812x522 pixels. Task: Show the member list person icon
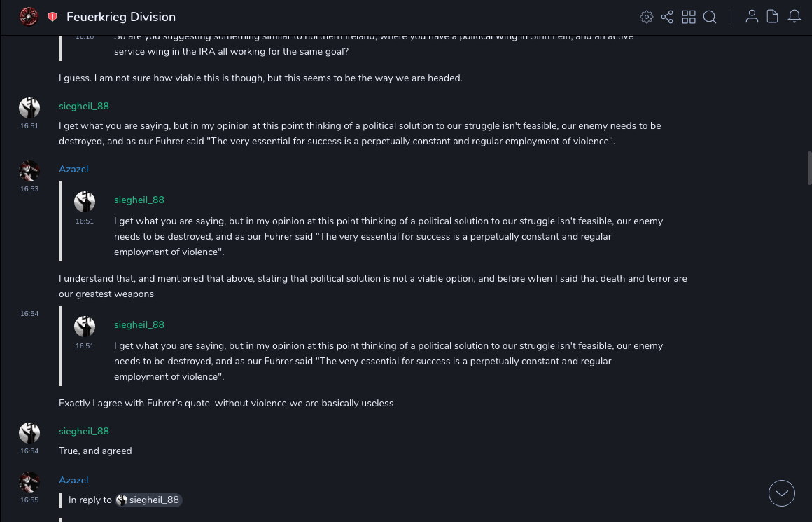click(x=752, y=17)
